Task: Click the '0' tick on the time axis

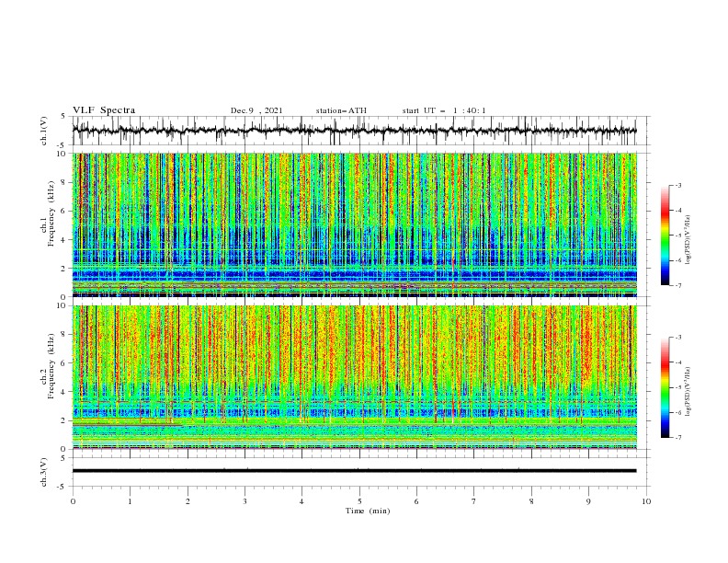Action: coord(73,501)
